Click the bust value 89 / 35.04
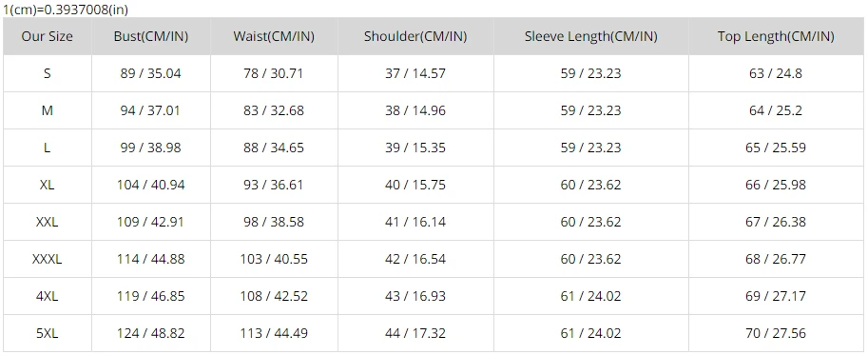Screen dimensions: 868x355 [x=150, y=73]
